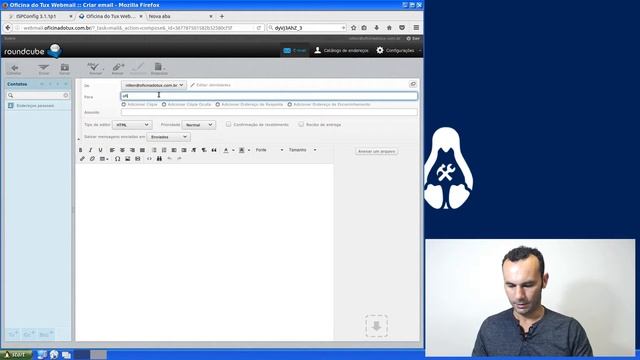Image resolution: width=640 pixels, height=360 pixels.
Task: Send the email with the Enviar button
Action: point(44,69)
